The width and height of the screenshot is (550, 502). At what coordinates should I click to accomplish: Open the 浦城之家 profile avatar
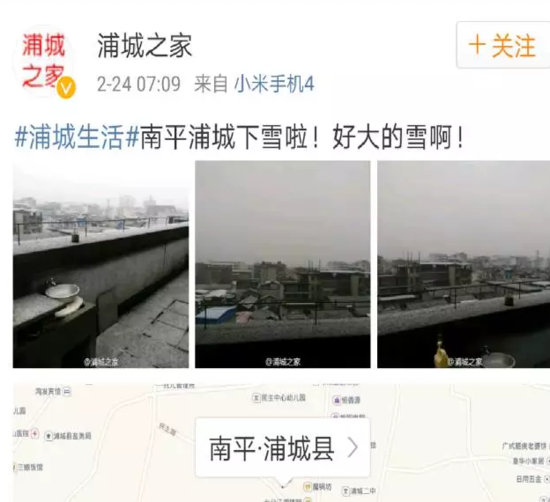tap(44, 60)
